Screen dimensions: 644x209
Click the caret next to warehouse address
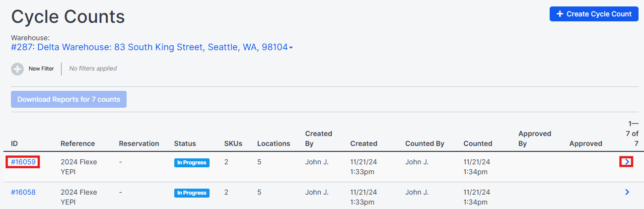291,48
